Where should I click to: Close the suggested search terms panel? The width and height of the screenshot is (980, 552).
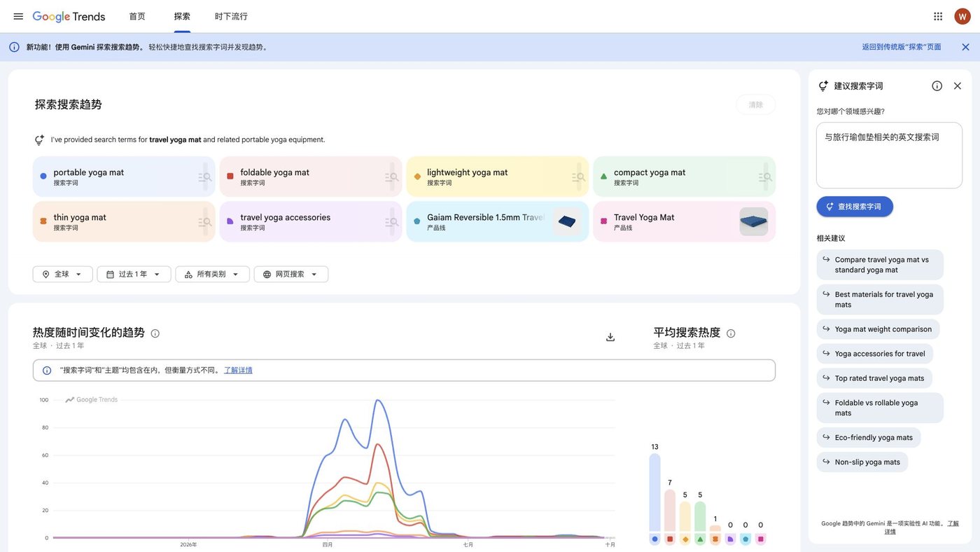pyautogui.click(x=958, y=86)
